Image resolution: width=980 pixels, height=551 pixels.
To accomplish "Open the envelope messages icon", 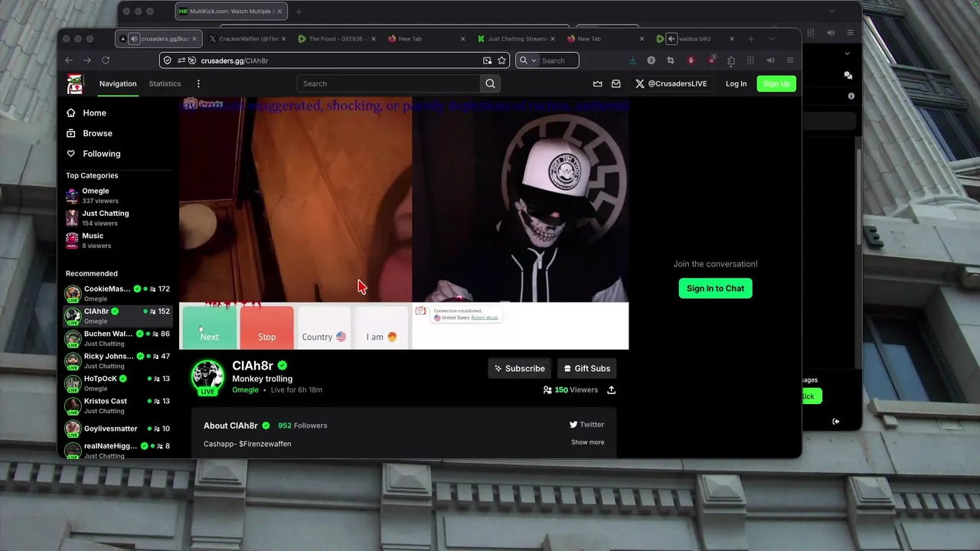I will click(616, 83).
